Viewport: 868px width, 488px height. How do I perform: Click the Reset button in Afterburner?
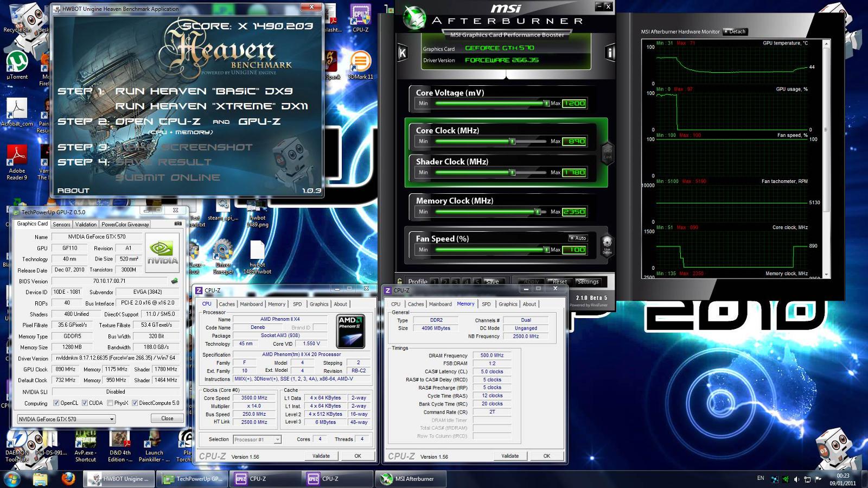(559, 282)
